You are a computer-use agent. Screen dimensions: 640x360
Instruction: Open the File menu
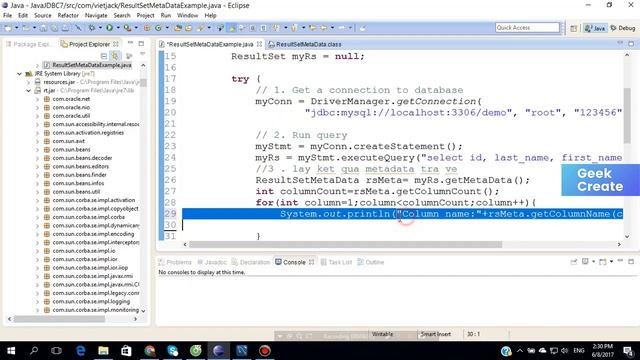[7, 16]
